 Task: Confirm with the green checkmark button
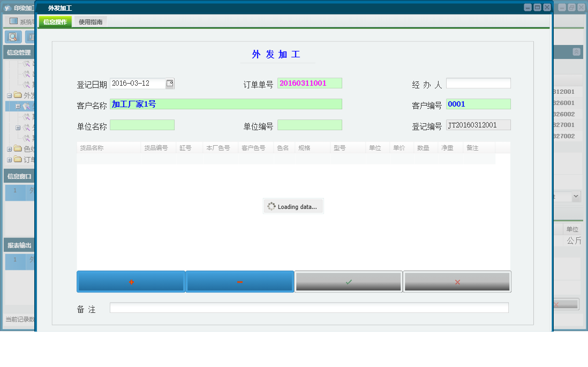pos(349,282)
